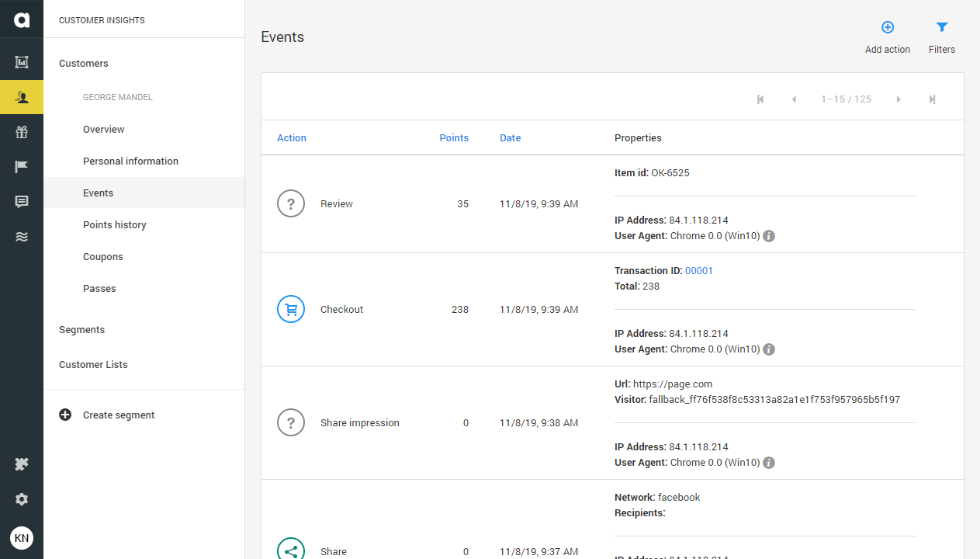Open the messages chat sidebar icon
The height and width of the screenshot is (559, 980).
tap(22, 202)
